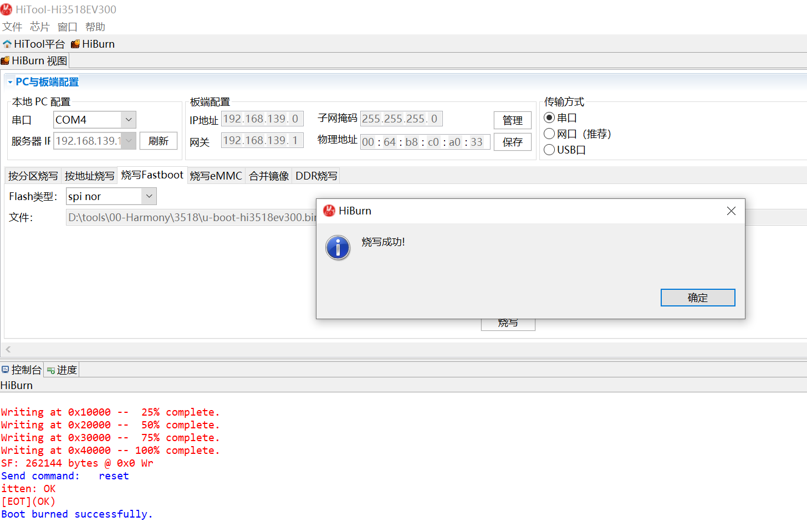
Task: Click the HiTool app logo in title bar
Action: [x=7, y=9]
